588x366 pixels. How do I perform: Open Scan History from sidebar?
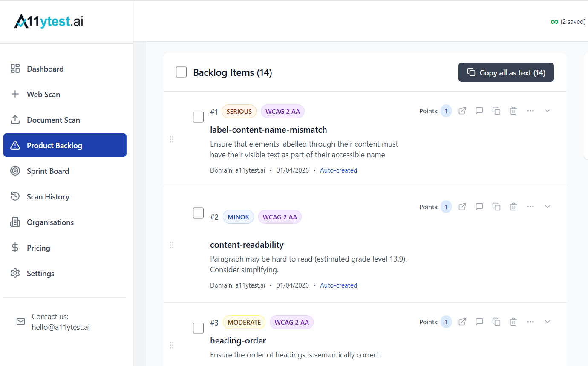tap(48, 197)
